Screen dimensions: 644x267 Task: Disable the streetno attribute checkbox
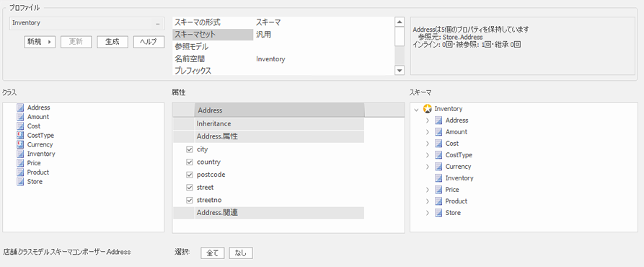(190, 201)
